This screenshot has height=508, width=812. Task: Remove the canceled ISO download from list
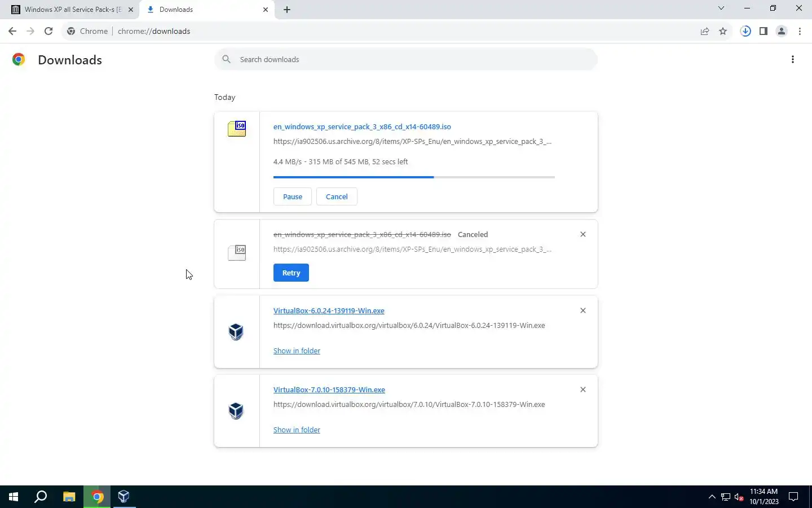click(x=583, y=234)
